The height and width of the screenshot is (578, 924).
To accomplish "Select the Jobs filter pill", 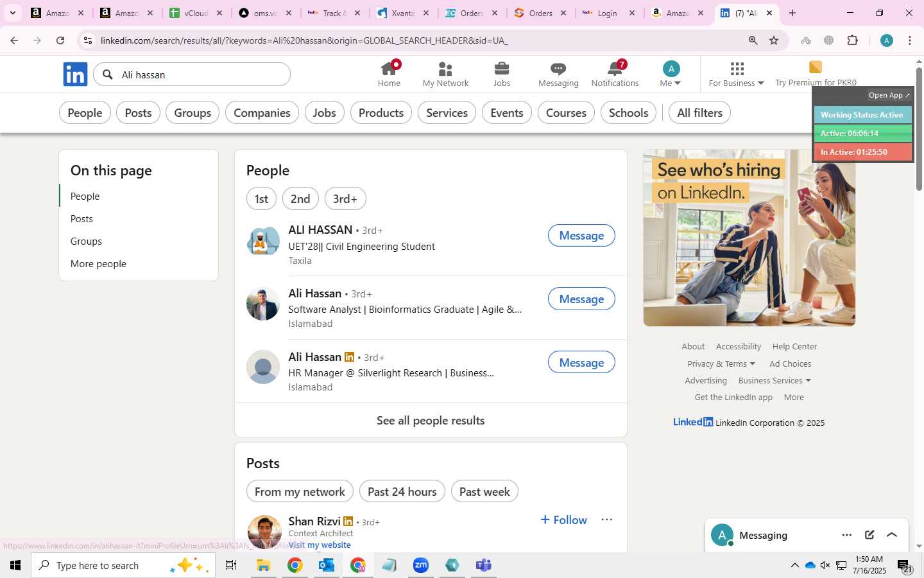I will (x=324, y=113).
